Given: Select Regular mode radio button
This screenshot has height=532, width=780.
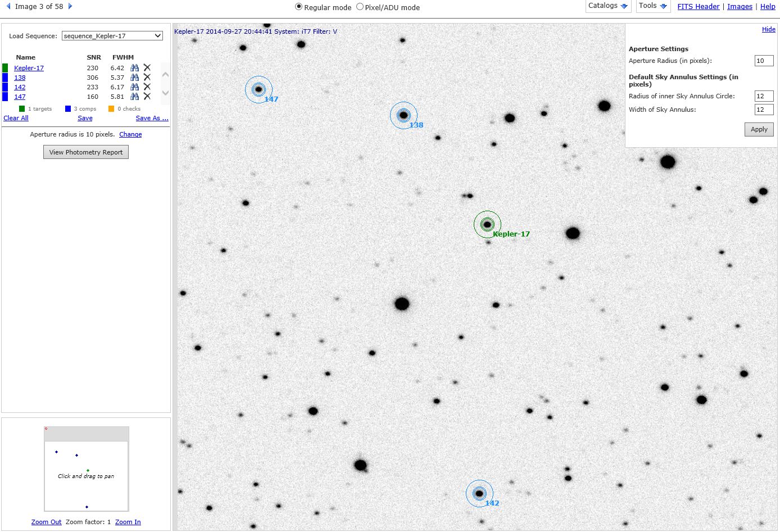Looking at the screenshot, I should tap(299, 7).
